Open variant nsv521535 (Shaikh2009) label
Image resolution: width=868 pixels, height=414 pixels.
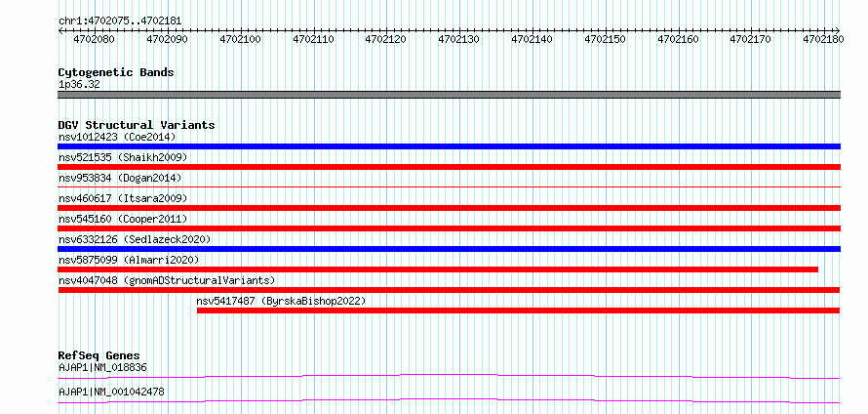point(123,157)
